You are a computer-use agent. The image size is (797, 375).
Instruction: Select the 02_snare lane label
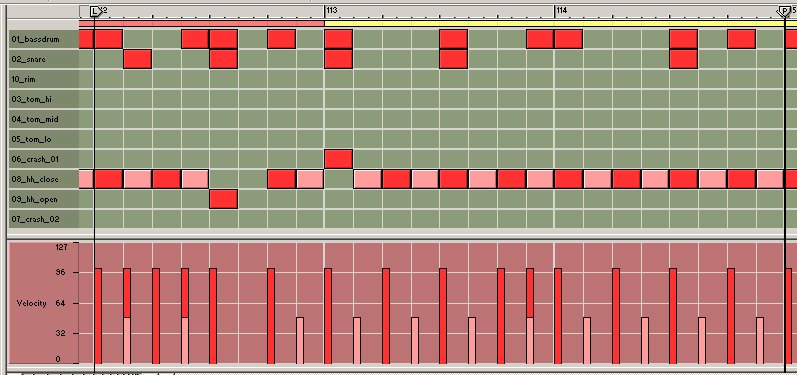[x=28, y=59]
